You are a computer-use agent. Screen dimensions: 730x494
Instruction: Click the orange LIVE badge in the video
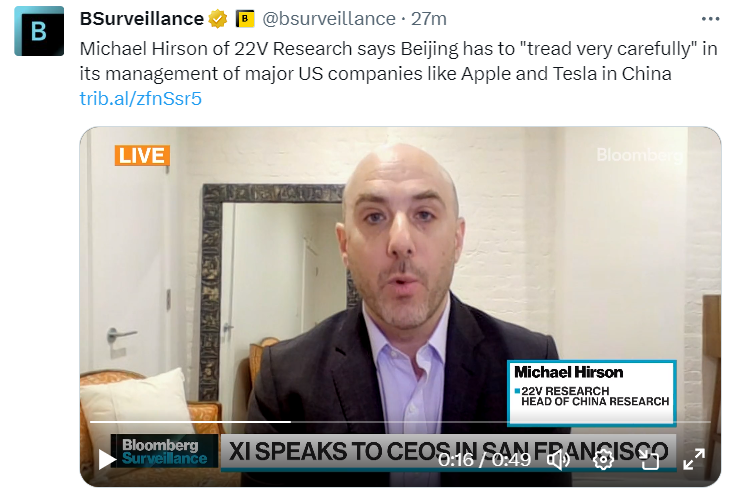[x=142, y=156]
